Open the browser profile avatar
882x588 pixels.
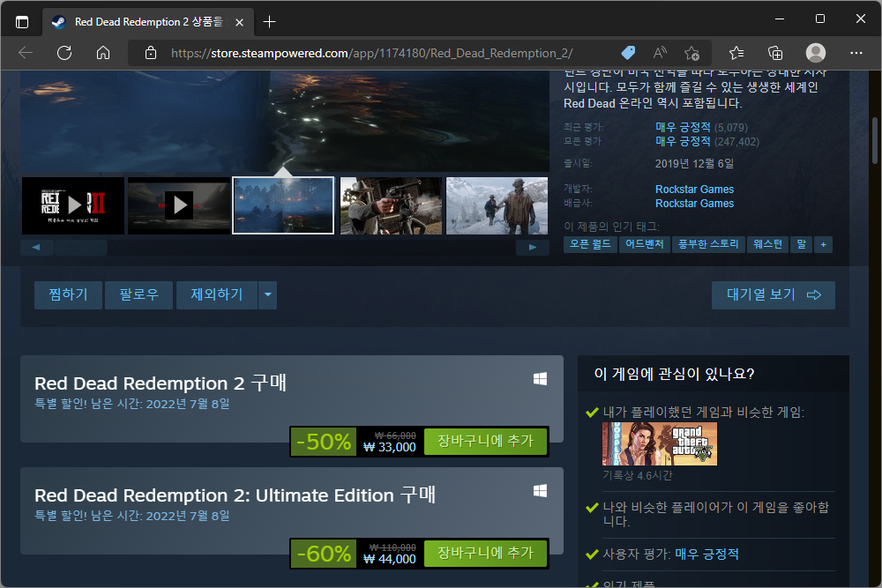click(816, 53)
